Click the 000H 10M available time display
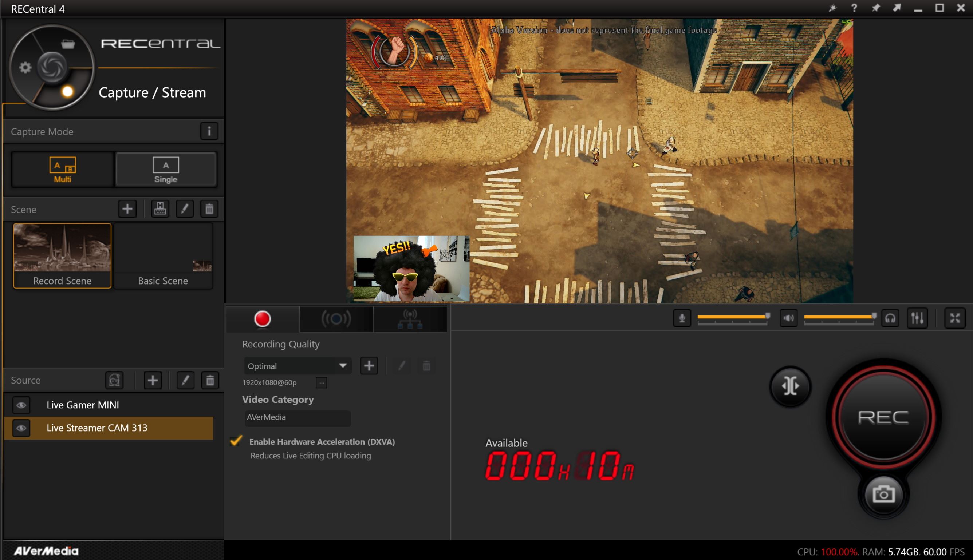Image resolution: width=973 pixels, height=560 pixels. tap(559, 466)
